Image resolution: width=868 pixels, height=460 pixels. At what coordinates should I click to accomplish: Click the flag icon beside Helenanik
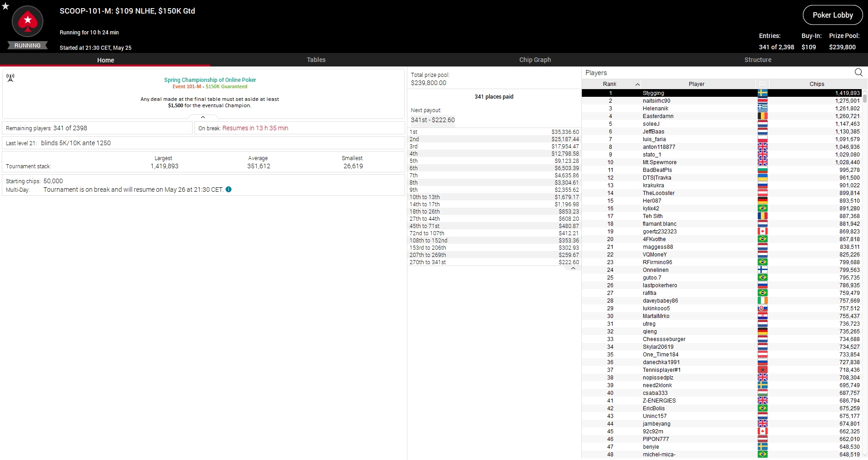tap(763, 109)
